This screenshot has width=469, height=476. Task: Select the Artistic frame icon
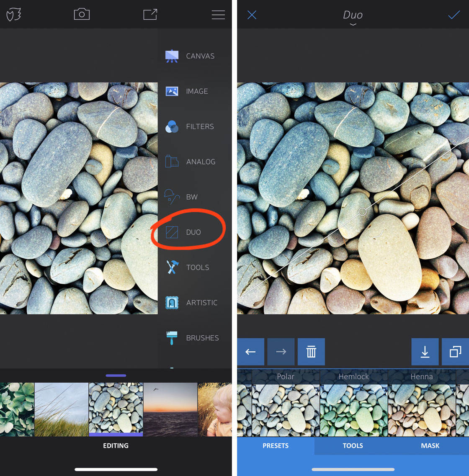(172, 303)
